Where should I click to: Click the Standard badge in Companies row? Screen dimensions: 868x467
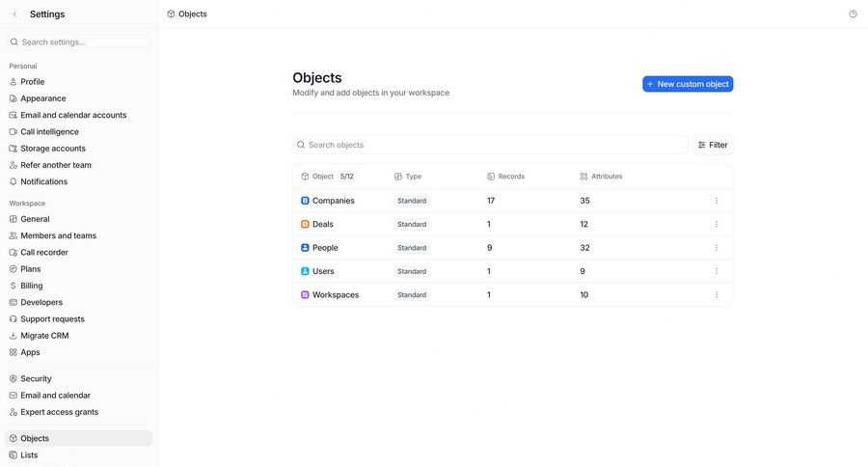tap(412, 201)
